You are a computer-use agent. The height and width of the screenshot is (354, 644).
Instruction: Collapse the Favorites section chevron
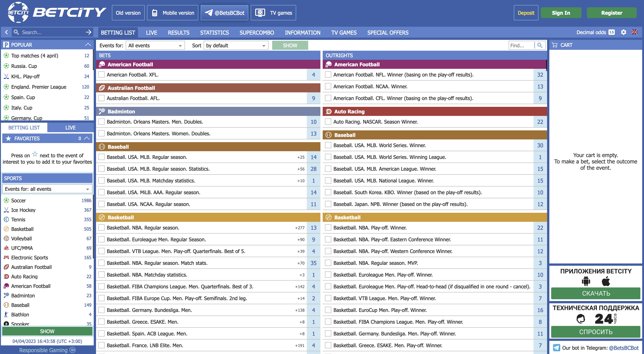click(87, 138)
